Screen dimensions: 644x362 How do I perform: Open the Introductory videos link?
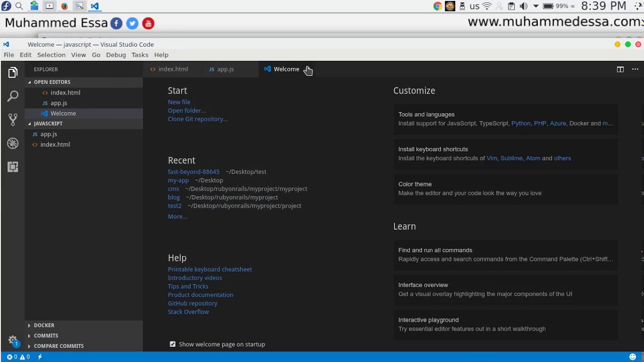195,278
